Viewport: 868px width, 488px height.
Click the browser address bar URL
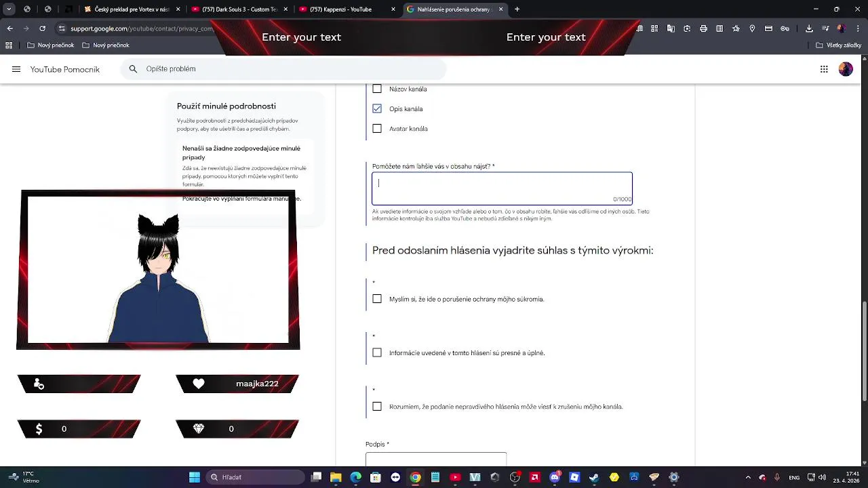[x=142, y=28]
